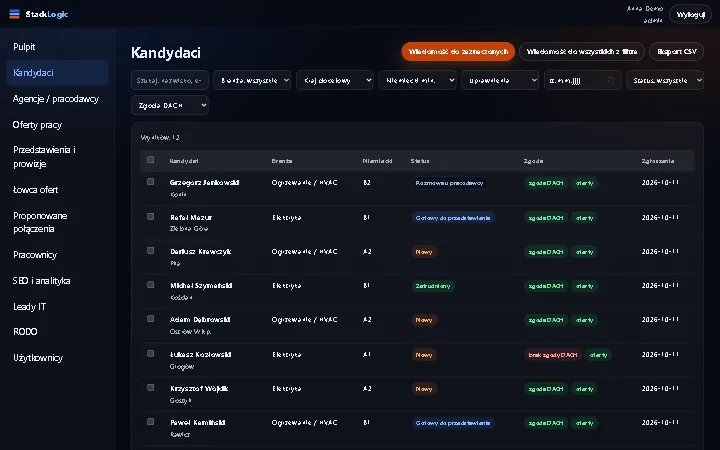Open candidate Grzegorz Jankowski
This screenshot has height=450, width=720.
point(204,182)
